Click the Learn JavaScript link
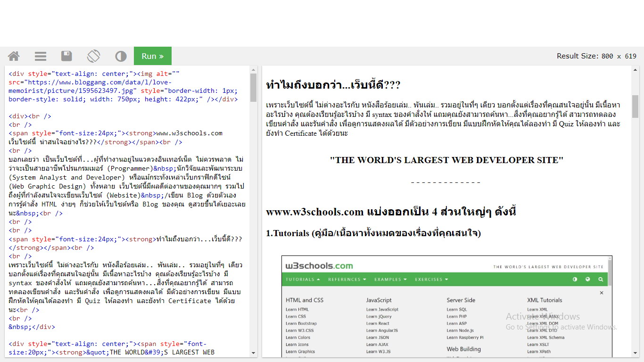This screenshot has width=644, height=362. tap(382, 310)
